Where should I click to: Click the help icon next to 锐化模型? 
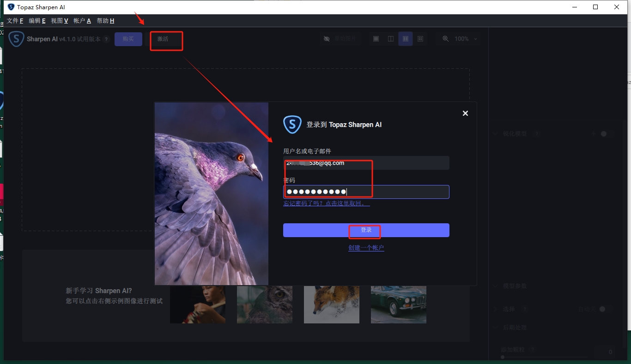click(536, 134)
